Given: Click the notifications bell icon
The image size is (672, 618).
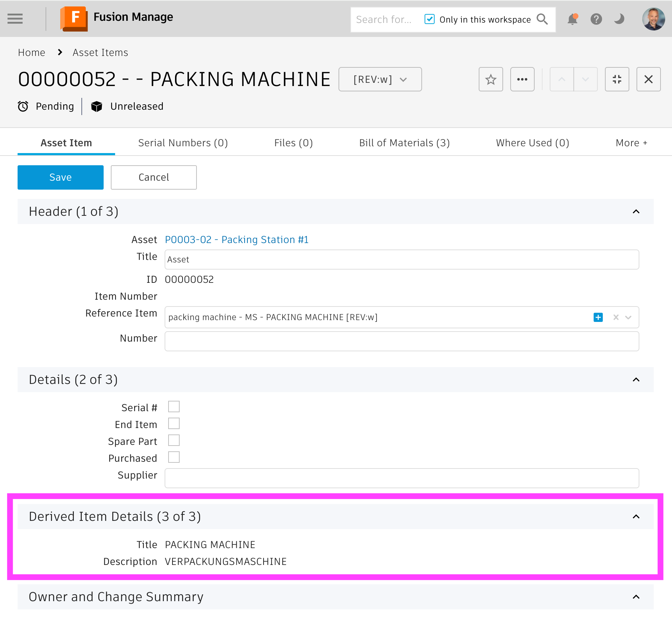Looking at the screenshot, I should point(572,19).
